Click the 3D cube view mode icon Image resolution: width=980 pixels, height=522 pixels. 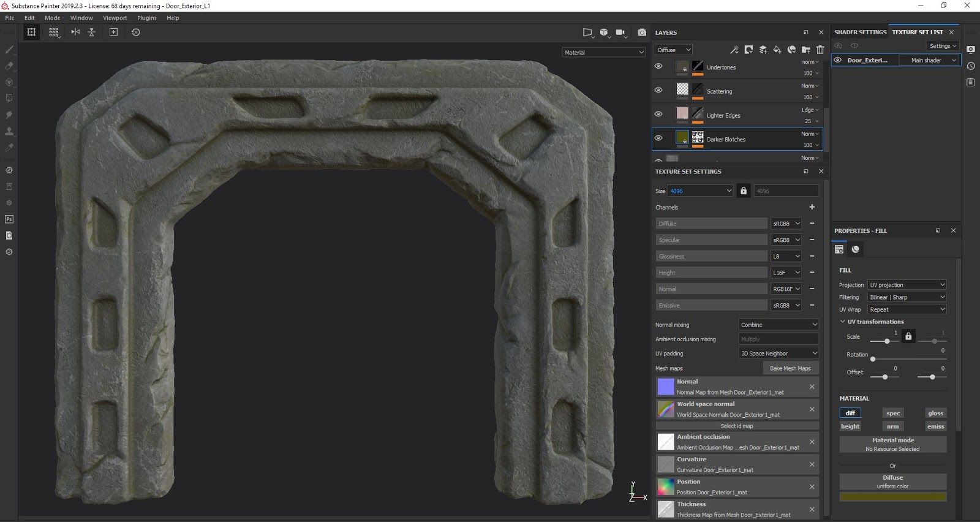click(x=605, y=32)
